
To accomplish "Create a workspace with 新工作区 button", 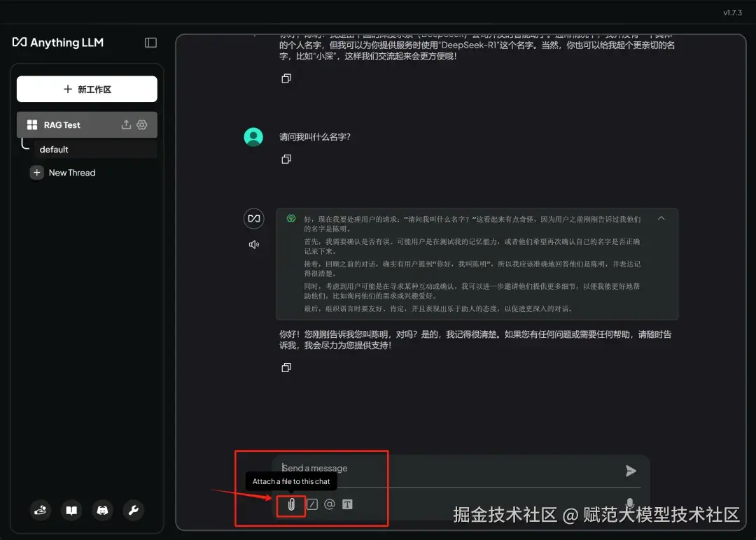I will tap(87, 89).
